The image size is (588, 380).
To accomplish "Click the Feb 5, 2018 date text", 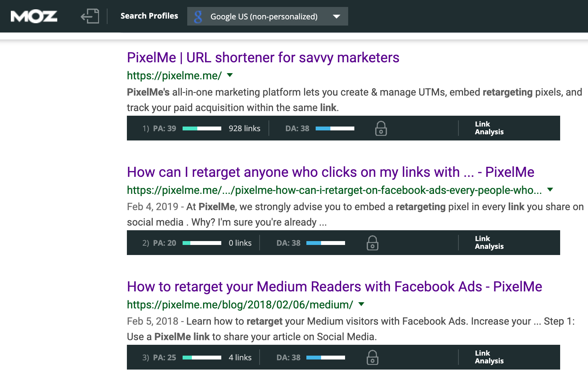I will (152, 321).
